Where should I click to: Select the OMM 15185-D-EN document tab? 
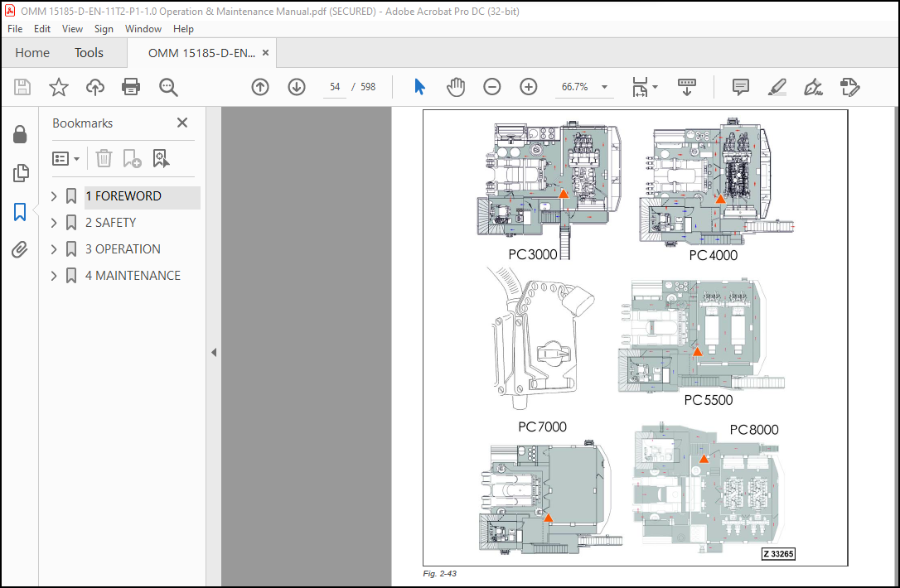(x=201, y=53)
